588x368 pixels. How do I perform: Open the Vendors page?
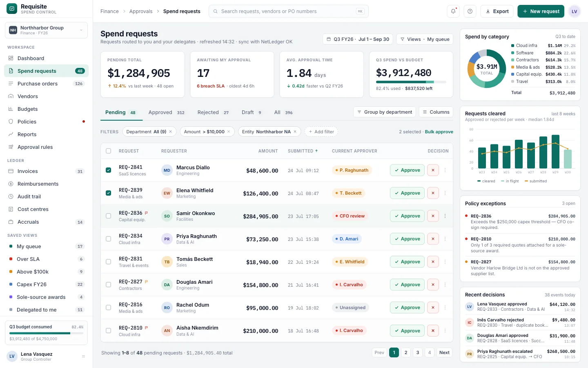point(46,96)
